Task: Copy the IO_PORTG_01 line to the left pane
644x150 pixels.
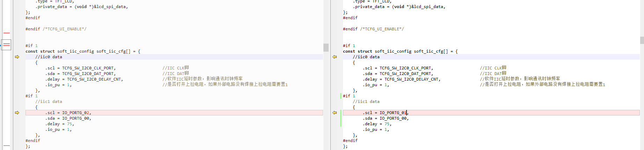Action: (335, 113)
